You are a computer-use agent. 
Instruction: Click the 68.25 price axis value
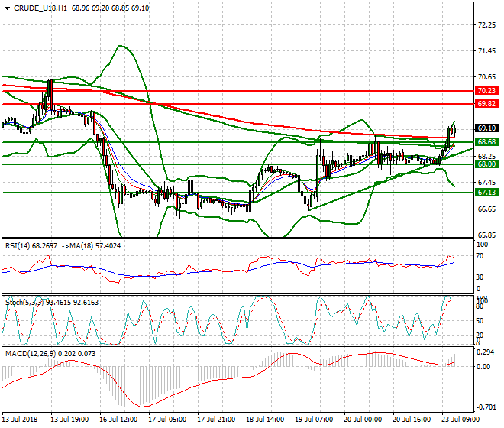(x=486, y=157)
